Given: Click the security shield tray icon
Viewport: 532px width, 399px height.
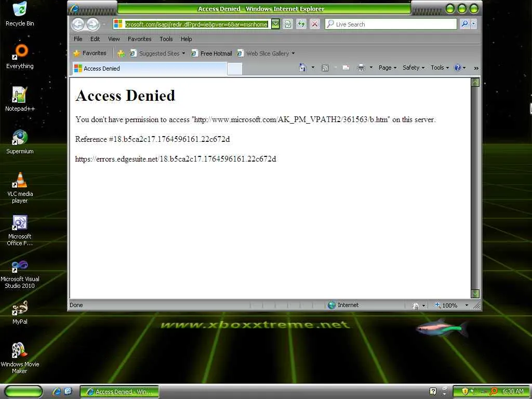Looking at the screenshot, I should pyautogui.click(x=465, y=391).
